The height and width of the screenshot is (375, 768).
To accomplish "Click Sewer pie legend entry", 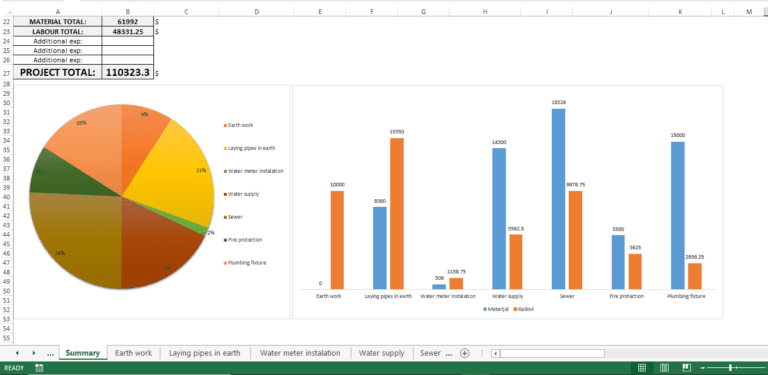I will coord(233,217).
